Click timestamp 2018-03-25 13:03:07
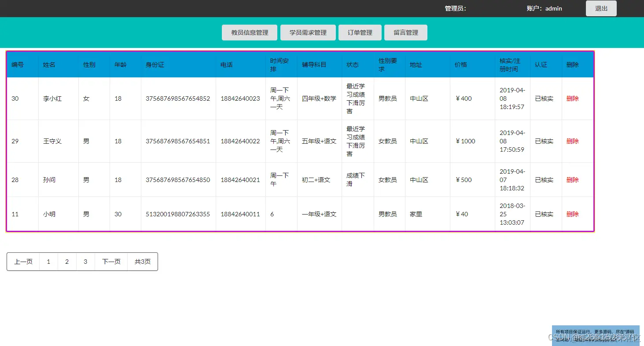The height and width of the screenshot is (346, 644). click(x=512, y=214)
